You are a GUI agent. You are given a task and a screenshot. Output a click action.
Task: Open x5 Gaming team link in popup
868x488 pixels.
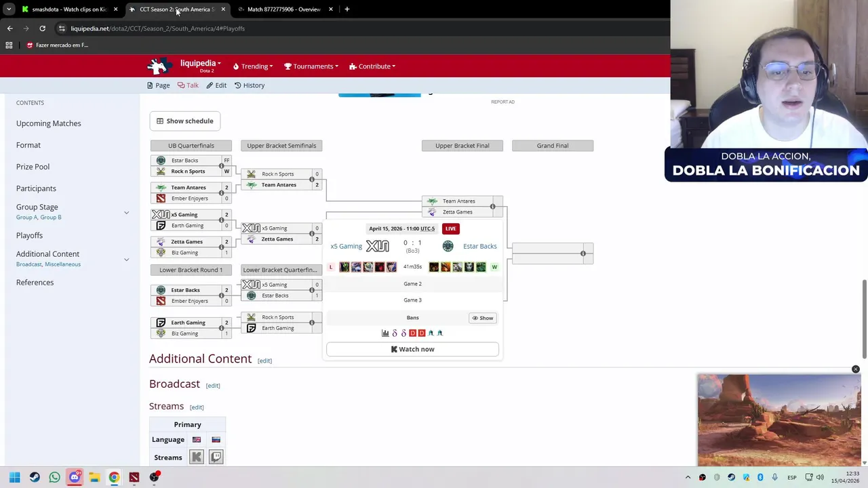346,246
